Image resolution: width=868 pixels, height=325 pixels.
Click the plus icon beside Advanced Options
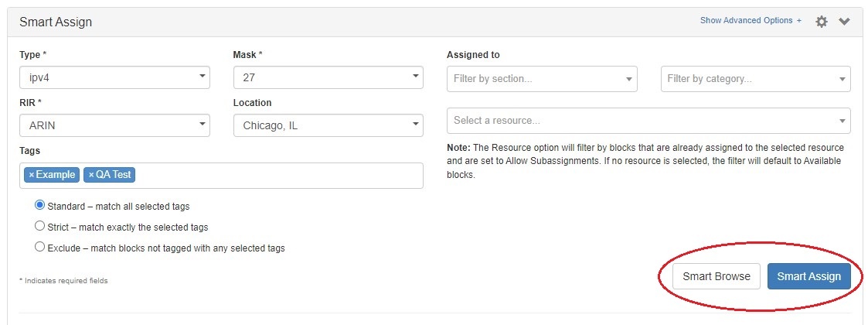coord(799,21)
